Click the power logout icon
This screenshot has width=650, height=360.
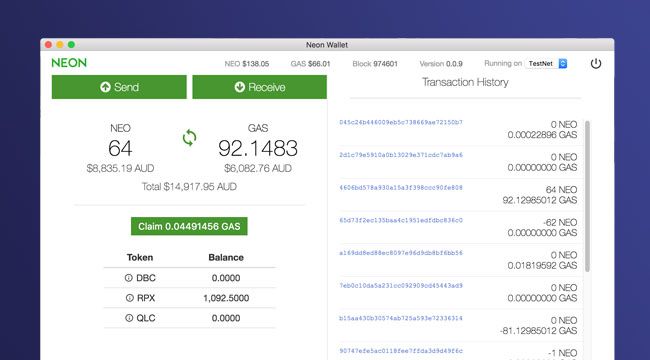point(596,63)
